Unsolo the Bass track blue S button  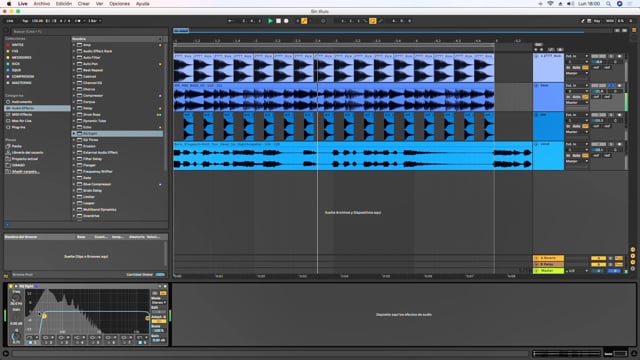(611, 86)
